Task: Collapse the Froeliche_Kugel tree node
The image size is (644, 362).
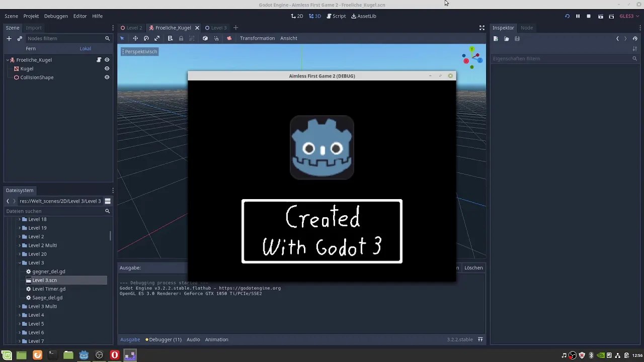Action: tap(8, 60)
